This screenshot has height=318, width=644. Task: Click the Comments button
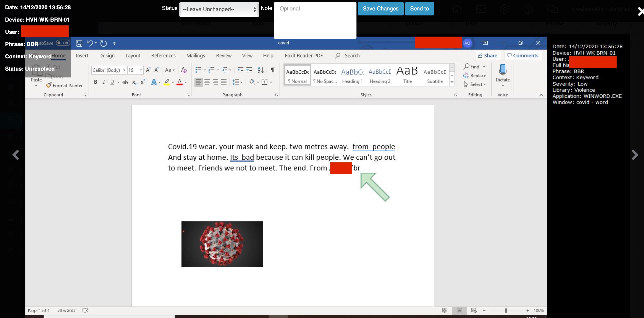(x=523, y=56)
